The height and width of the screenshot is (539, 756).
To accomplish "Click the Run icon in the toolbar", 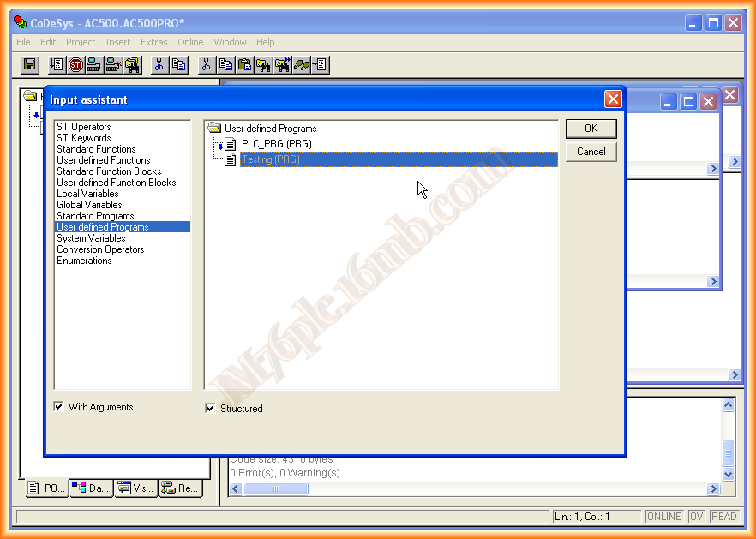I will [x=57, y=64].
